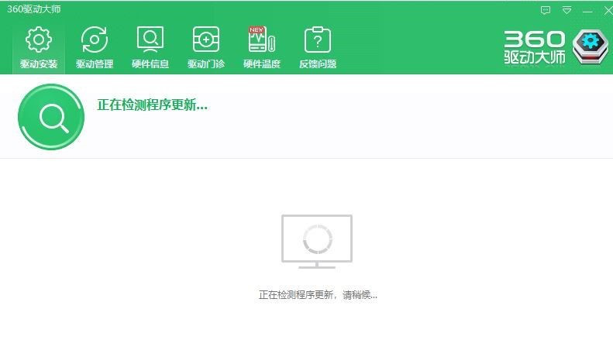Expand the main menu triangle dropdown
Viewport: 613px width, 364px height.
click(567, 10)
